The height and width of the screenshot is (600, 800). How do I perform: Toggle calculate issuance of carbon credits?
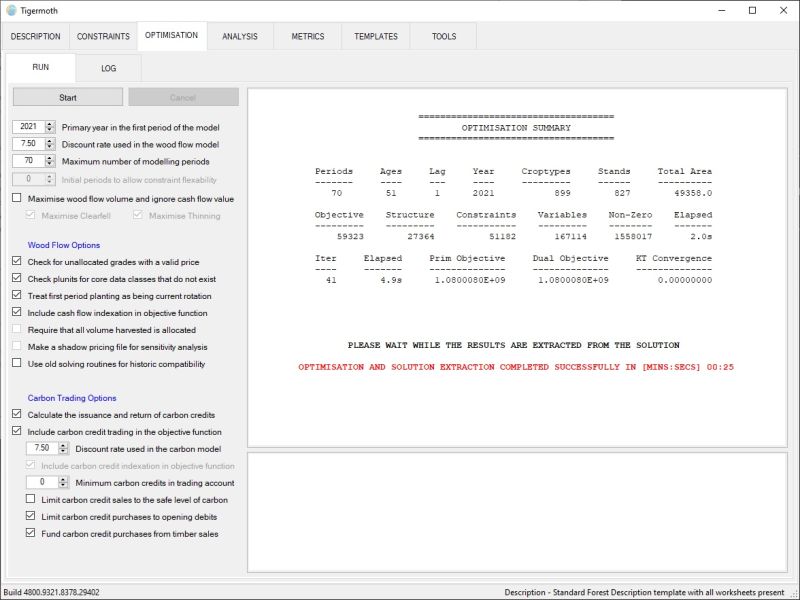coord(17,414)
